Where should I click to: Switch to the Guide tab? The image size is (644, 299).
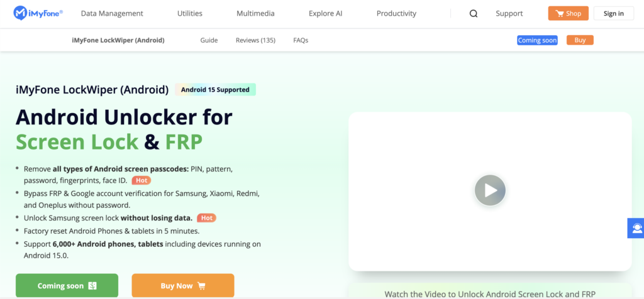click(x=209, y=40)
